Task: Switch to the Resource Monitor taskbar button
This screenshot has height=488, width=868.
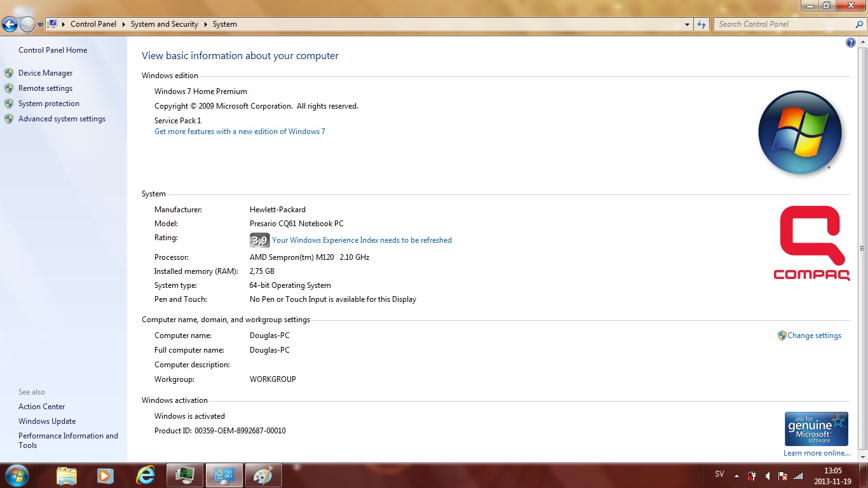Action: (x=185, y=475)
